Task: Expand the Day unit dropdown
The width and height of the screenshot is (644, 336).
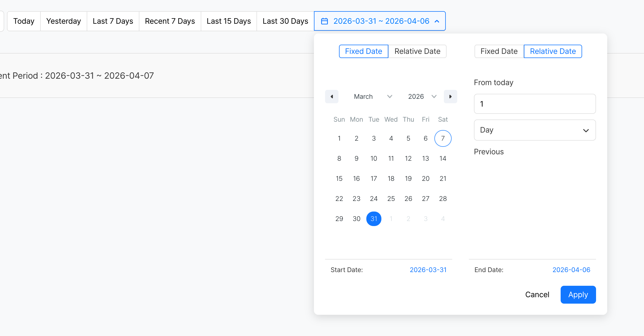Action: tap(535, 130)
